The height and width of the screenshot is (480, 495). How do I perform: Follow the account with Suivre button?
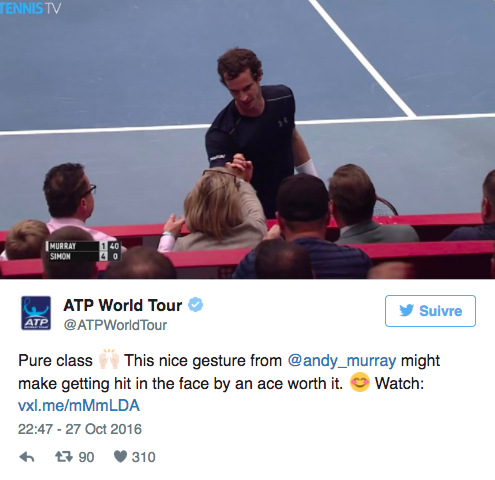click(430, 311)
